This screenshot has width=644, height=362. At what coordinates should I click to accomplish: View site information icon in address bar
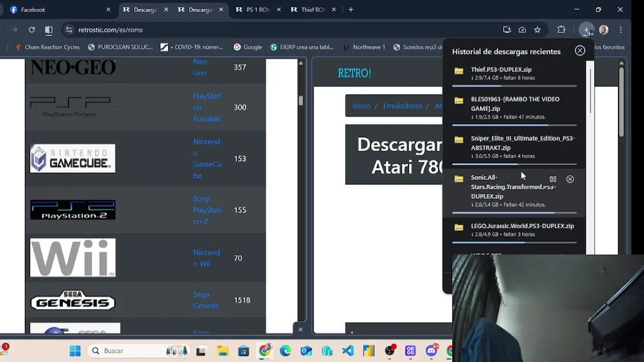pos(69,30)
